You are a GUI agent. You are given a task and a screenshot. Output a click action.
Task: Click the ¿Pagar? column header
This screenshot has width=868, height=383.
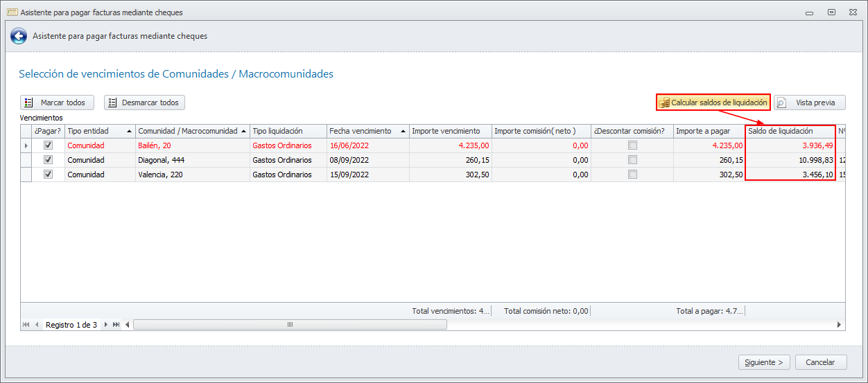pos(49,131)
